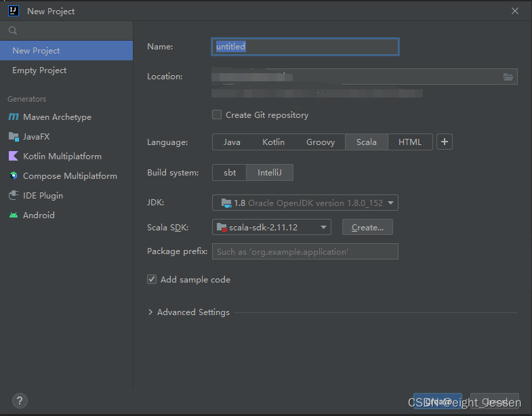The image size is (532, 416).
Task: Choose HTML as the language
Action: point(410,142)
